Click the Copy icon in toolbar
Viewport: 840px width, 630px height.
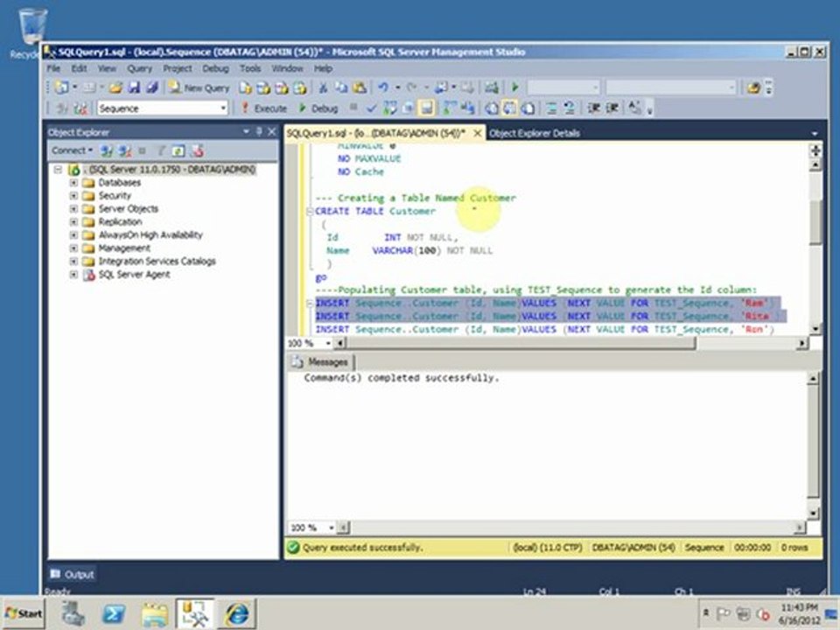[340, 87]
